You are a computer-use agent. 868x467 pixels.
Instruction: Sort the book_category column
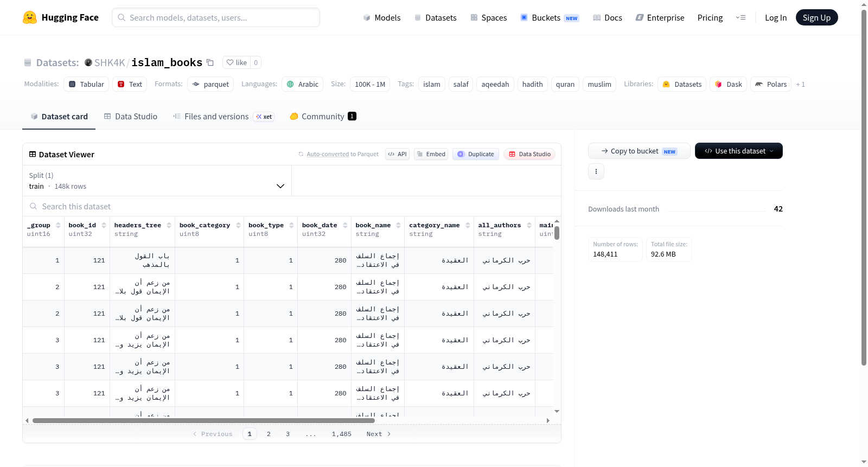(x=238, y=225)
